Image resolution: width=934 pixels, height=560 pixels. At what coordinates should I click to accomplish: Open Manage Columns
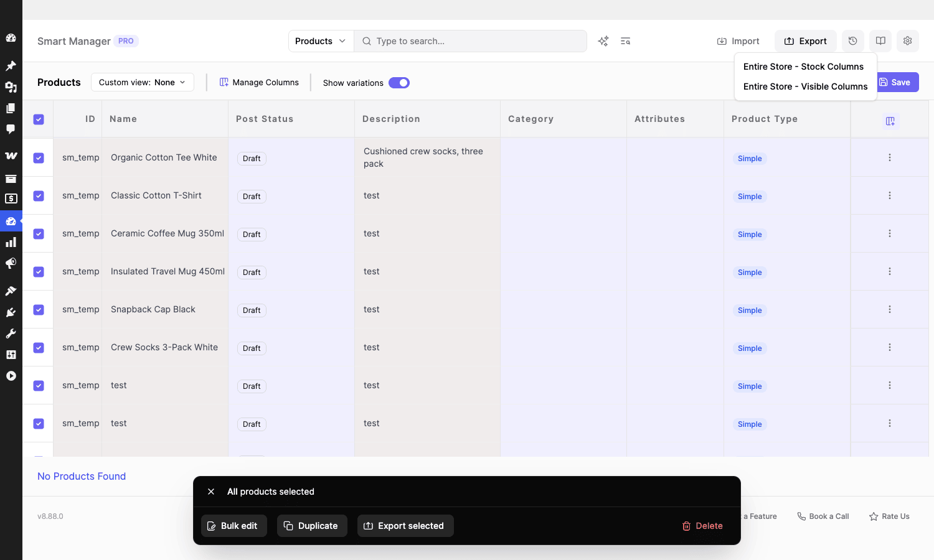click(259, 82)
